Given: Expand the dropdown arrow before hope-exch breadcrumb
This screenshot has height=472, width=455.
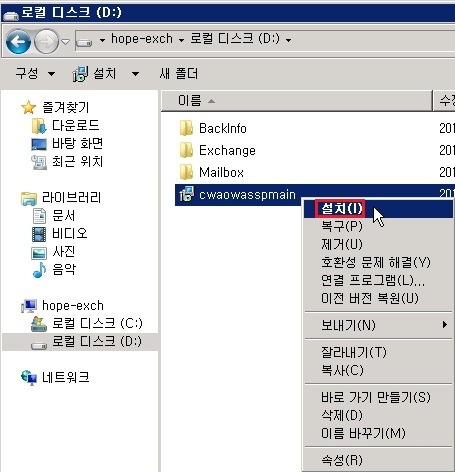Looking at the screenshot, I should coord(102,40).
